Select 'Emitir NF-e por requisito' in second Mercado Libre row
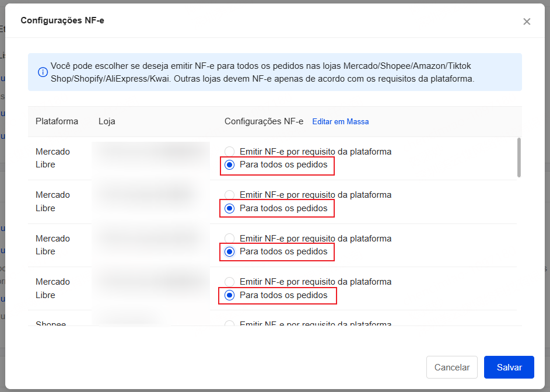Image resolution: width=550 pixels, height=392 pixels. (x=229, y=195)
